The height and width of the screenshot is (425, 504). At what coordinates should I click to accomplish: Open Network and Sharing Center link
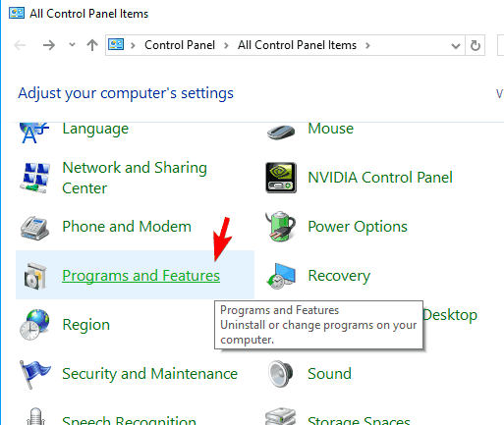[x=135, y=178]
